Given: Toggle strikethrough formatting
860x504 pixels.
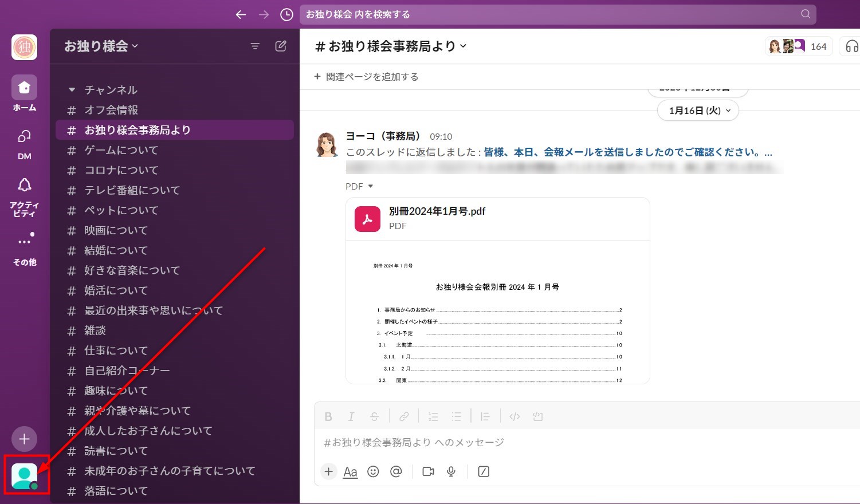Looking at the screenshot, I should (374, 416).
